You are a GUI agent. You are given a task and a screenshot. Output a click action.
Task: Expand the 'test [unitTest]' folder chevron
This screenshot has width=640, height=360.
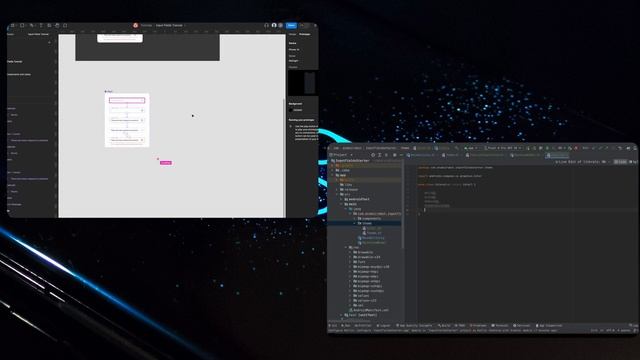pyautogui.click(x=342, y=315)
